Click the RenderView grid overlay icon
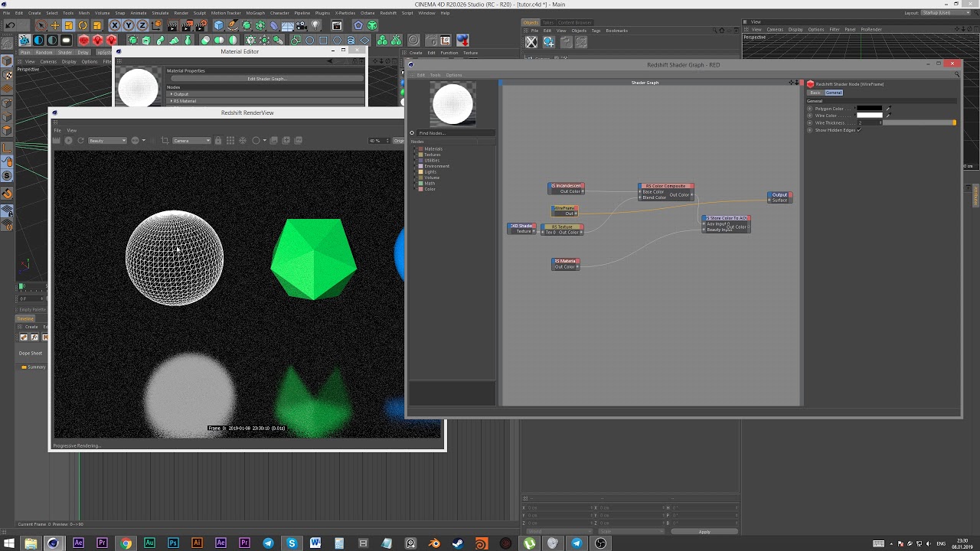This screenshot has height=551, width=980. coord(230,141)
